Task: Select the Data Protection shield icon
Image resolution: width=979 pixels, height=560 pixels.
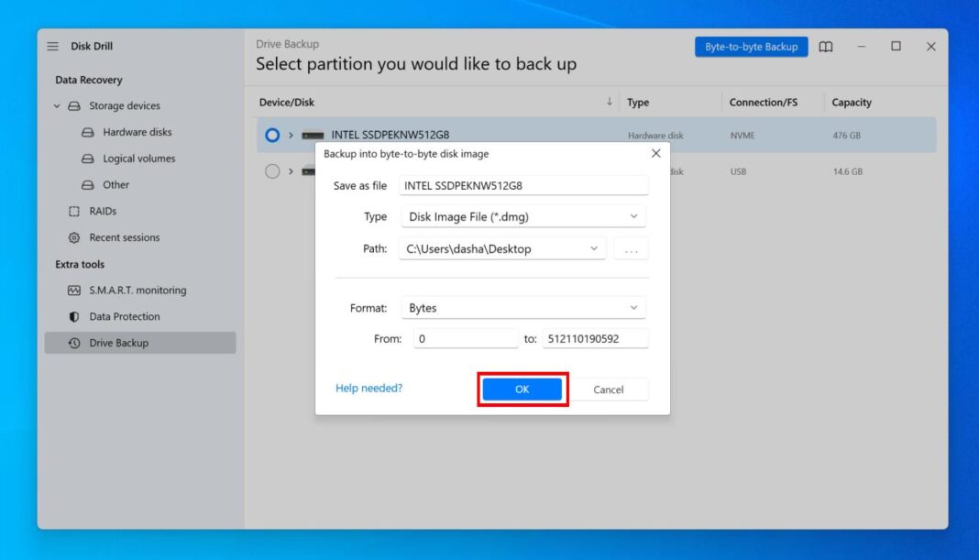Action: [x=74, y=316]
